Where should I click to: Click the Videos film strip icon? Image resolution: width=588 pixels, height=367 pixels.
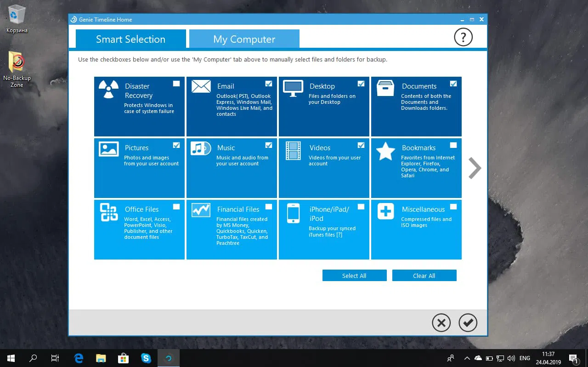click(293, 151)
